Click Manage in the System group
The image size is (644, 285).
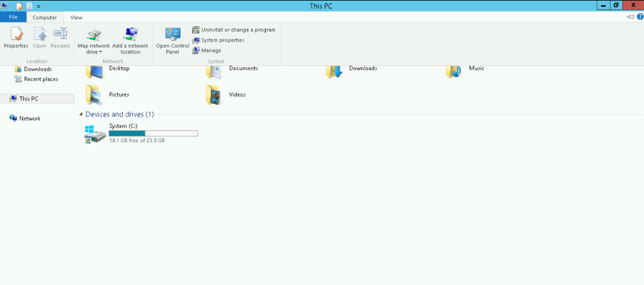tap(207, 50)
